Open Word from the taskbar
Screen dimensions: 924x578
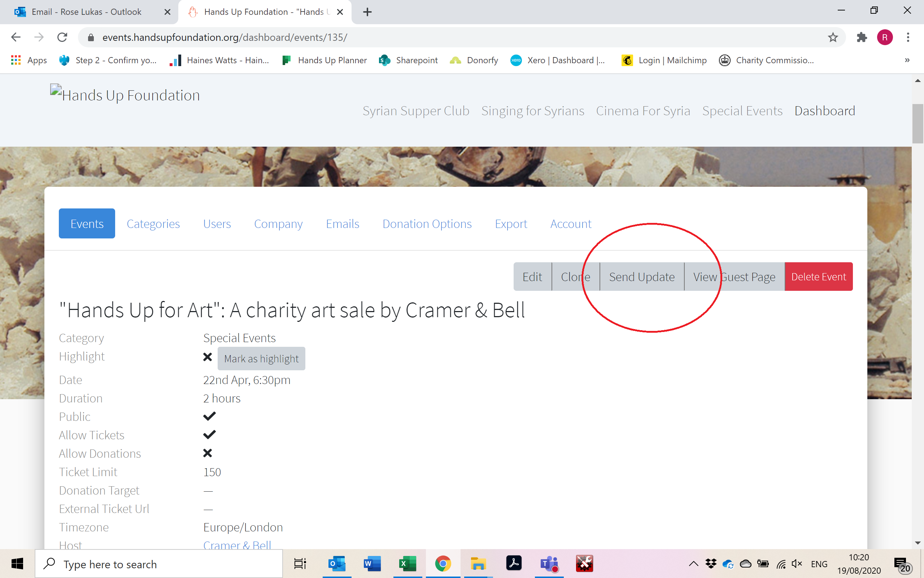pyautogui.click(x=372, y=564)
